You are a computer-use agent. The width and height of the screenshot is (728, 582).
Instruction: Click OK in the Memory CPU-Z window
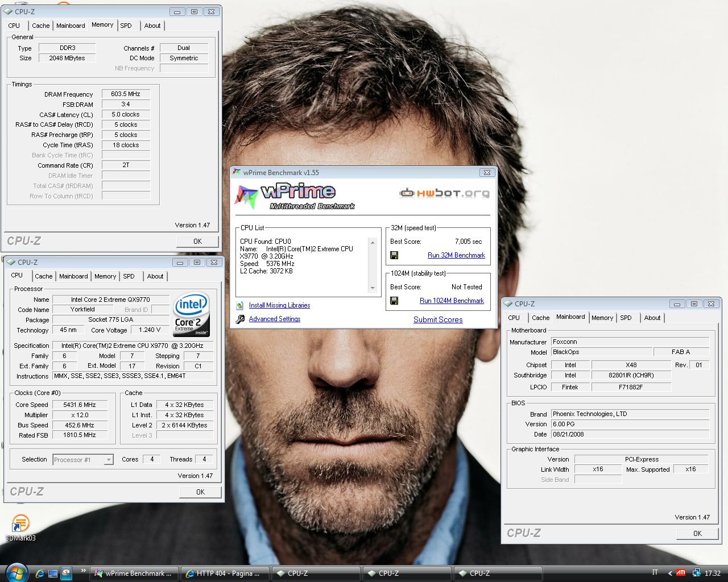pyautogui.click(x=197, y=241)
